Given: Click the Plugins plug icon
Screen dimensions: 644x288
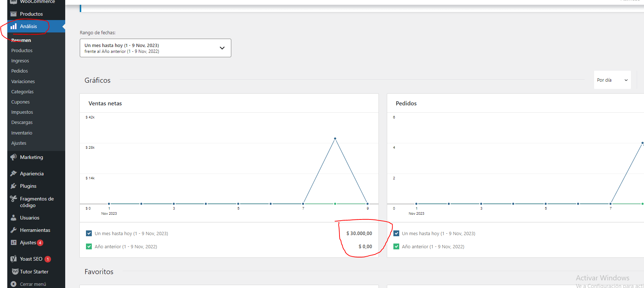Looking at the screenshot, I should tap(13, 186).
